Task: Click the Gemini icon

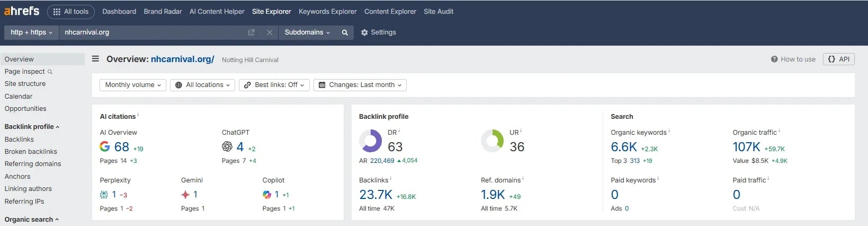Action: [x=185, y=195]
